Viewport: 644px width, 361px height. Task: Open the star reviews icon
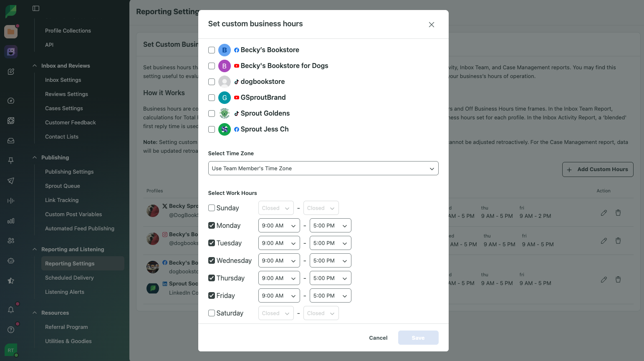(11, 281)
